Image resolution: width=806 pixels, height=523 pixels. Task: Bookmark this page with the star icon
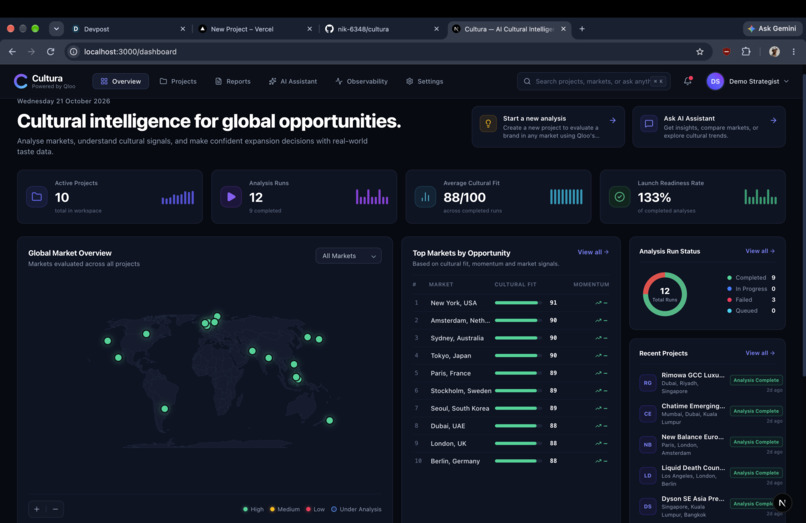click(700, 51)
